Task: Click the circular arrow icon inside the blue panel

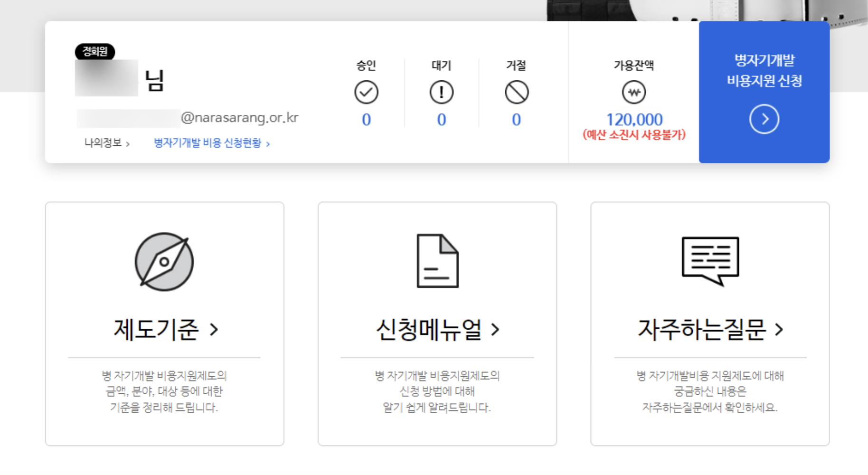Action: pyautogui.click(x=764, y=119)
